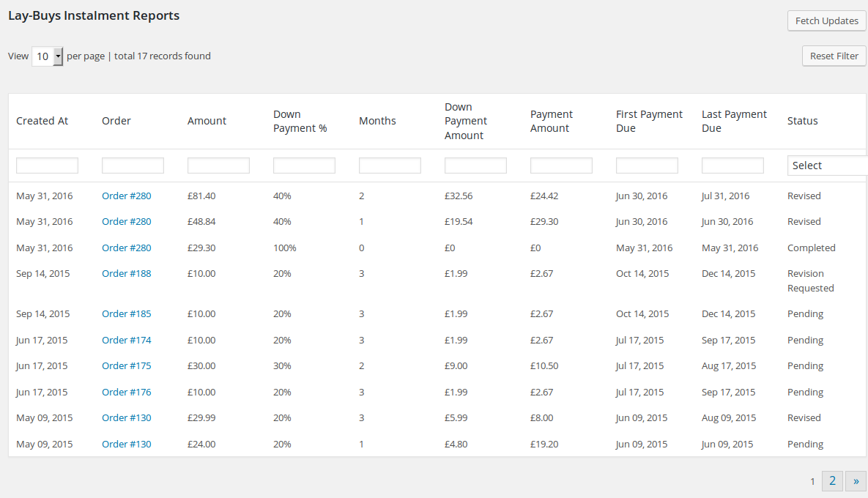This screenshot has height=498, width=868.
Task: Focus the Order filter field
Action: pos(133,166)
